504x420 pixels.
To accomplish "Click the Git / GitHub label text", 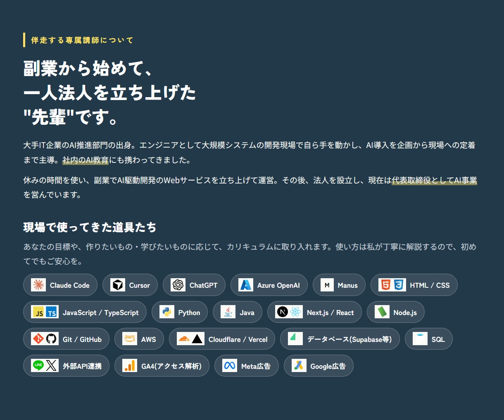I will [x=82, y=339].
